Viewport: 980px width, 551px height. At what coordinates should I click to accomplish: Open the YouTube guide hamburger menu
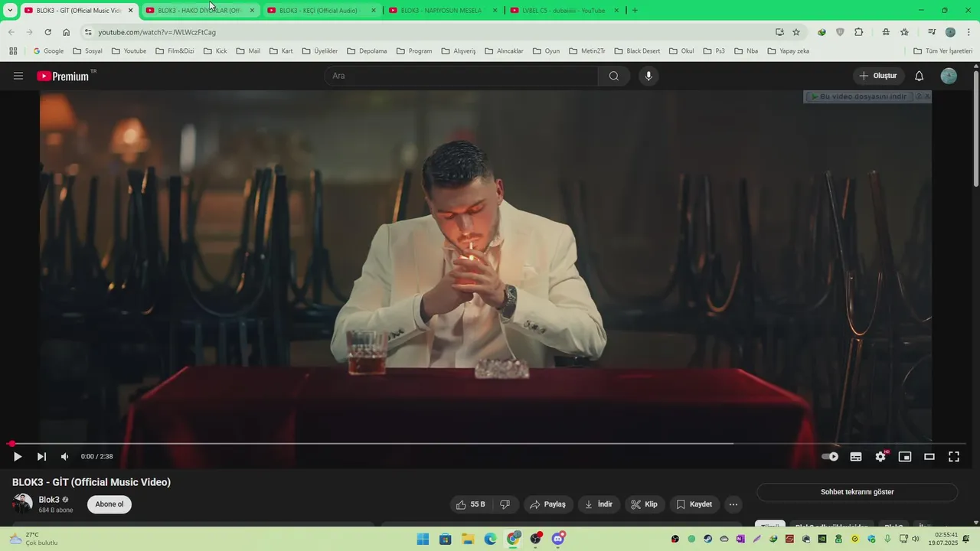click(x=18, y=76)
